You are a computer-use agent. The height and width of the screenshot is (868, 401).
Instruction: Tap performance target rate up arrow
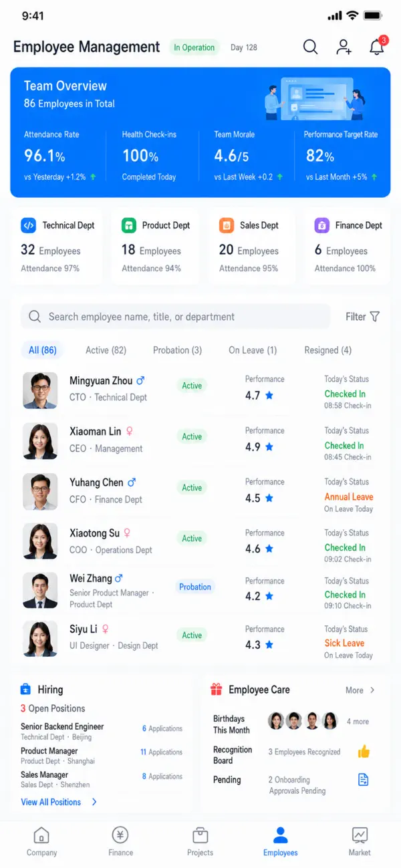[374, 177]
